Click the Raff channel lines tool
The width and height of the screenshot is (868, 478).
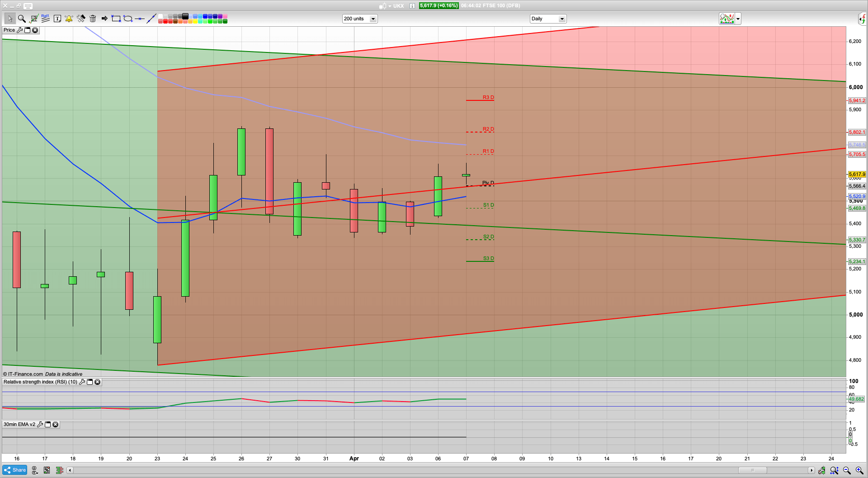click(45, 19)
